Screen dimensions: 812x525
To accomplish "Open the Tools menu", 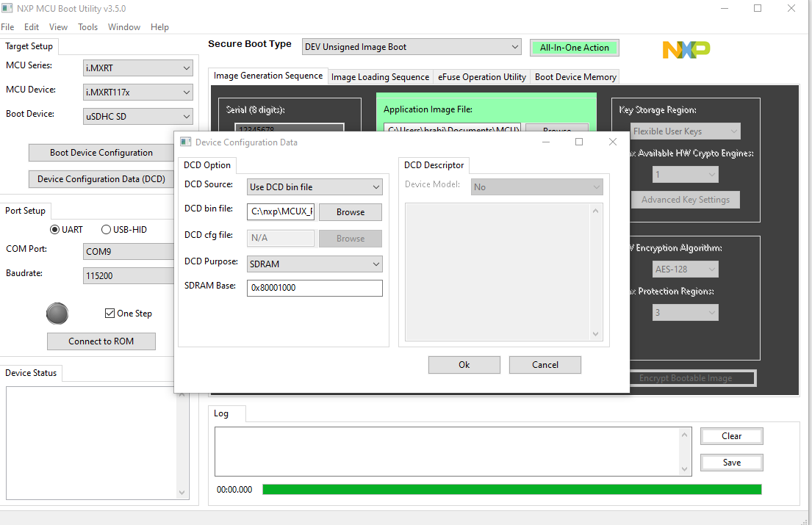I will click(87, 26).
